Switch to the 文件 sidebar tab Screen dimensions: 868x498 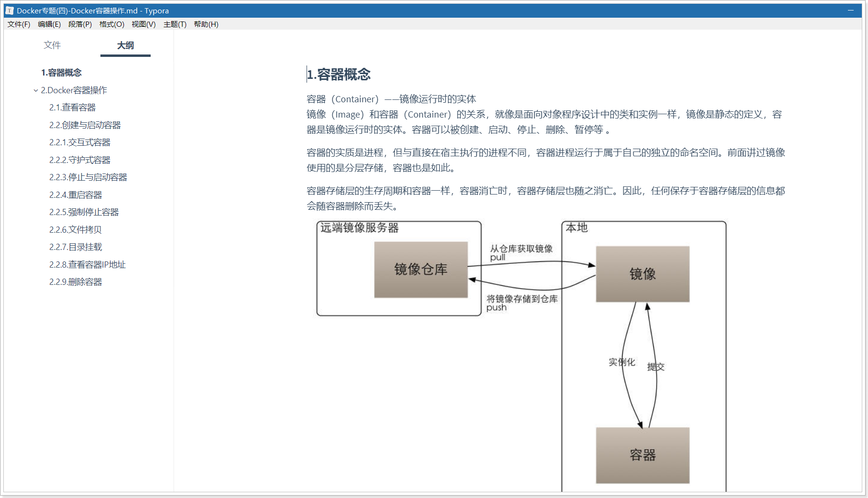(52, 45)
